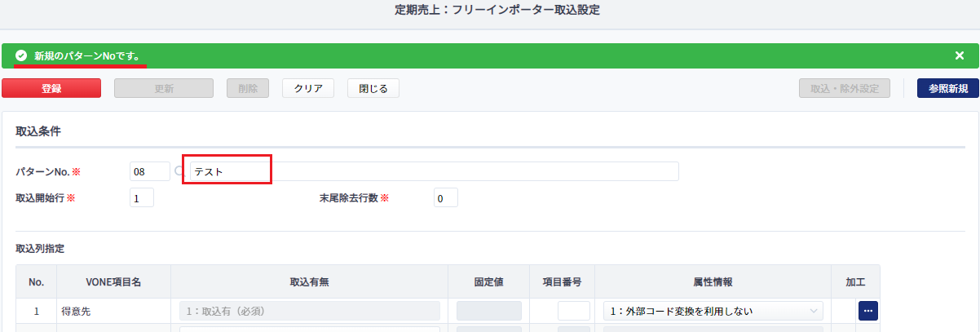Click the No. column header
Viewport: 980px width, 332px height.
(36, 281)
